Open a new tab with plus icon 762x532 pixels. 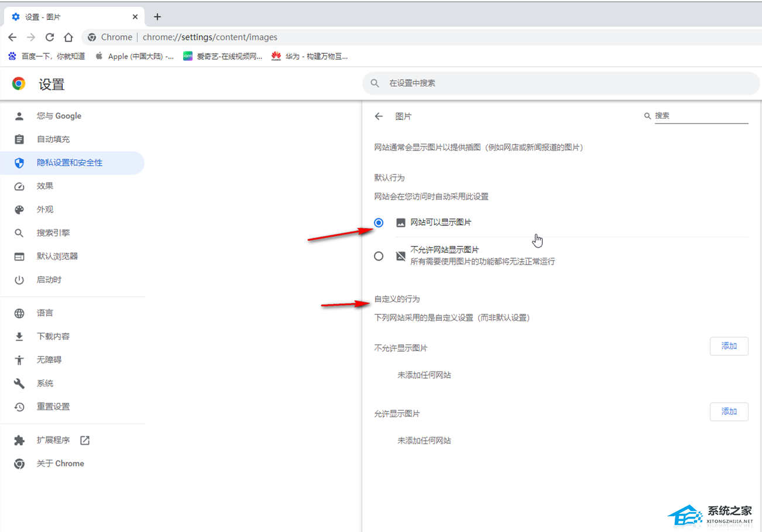(157, 16)
